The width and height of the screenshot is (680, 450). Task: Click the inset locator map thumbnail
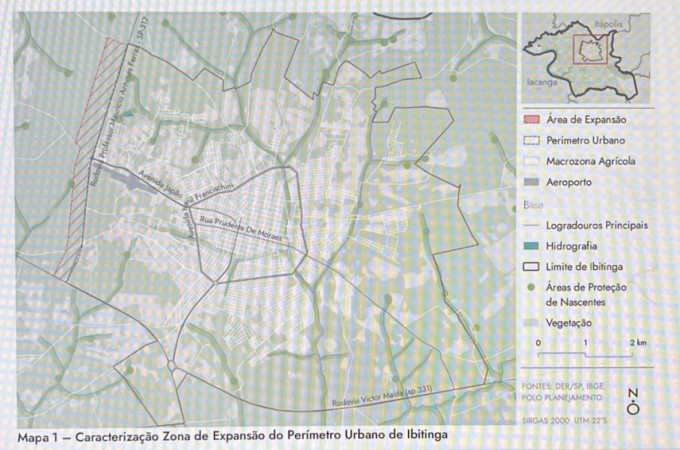[586, 58]
